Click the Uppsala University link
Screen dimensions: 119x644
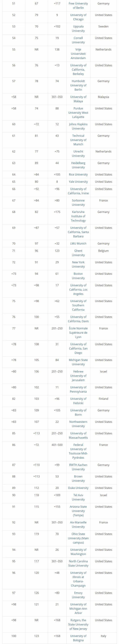78,29
